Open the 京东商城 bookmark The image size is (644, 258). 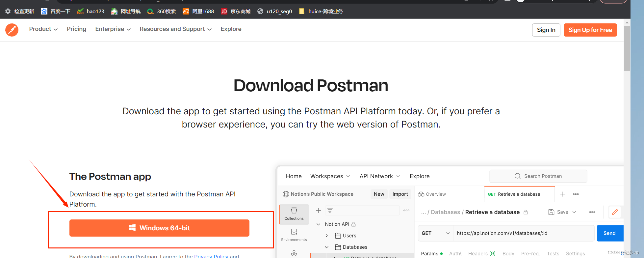coord(236,12)
